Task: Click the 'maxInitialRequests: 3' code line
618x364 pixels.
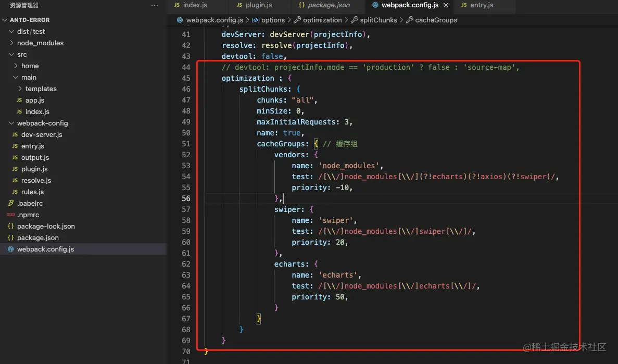Action: point(305,122)
